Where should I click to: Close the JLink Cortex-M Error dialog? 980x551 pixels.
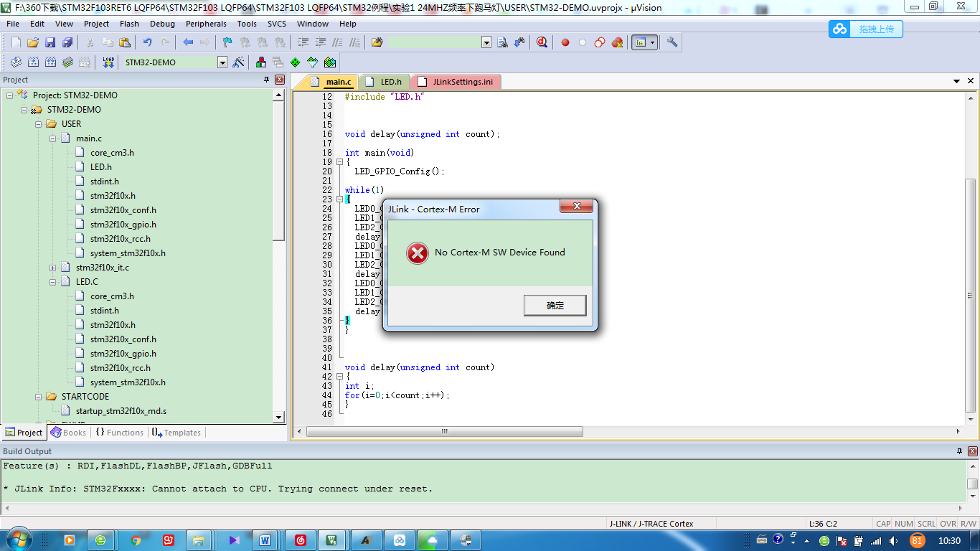tap(576, 207)
